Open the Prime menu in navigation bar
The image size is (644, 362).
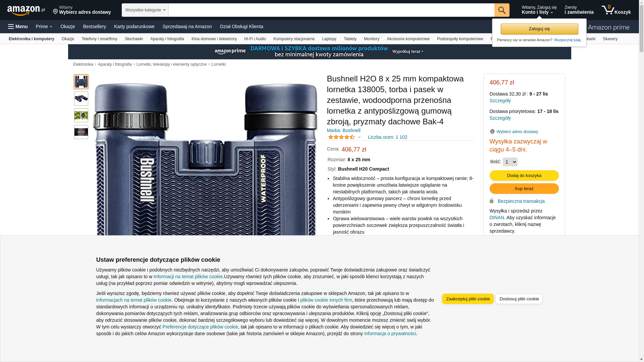[44, 26]
